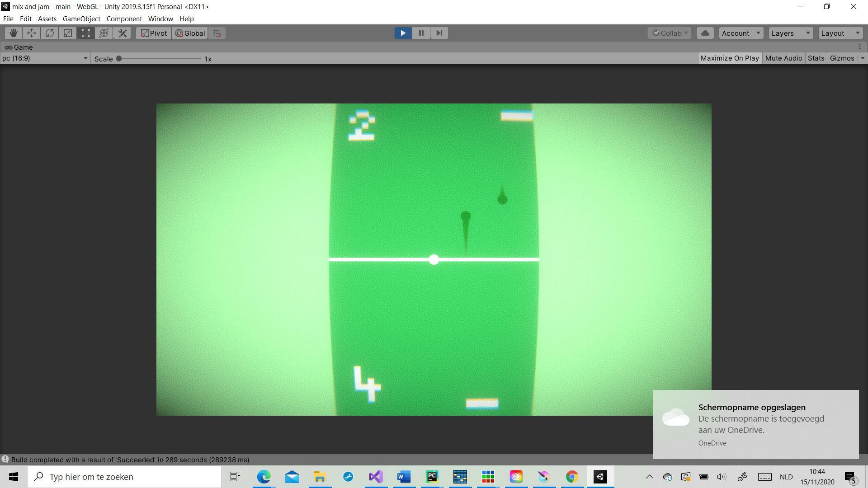Step forward one frame

[x=439, y=33]
